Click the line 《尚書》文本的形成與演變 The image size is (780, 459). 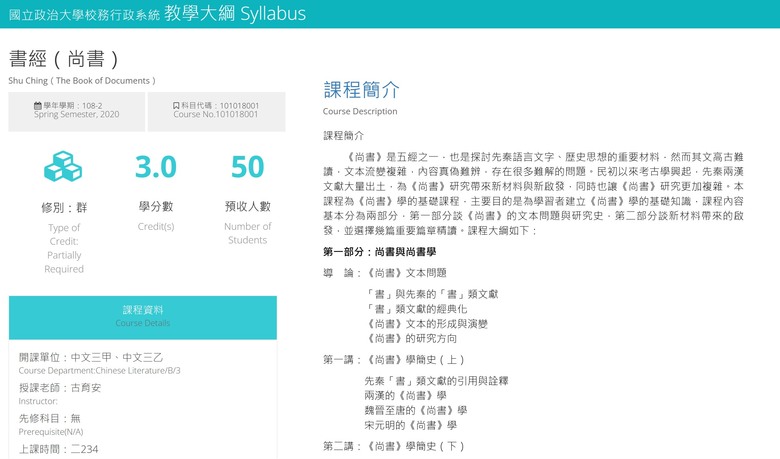(426, 324)
